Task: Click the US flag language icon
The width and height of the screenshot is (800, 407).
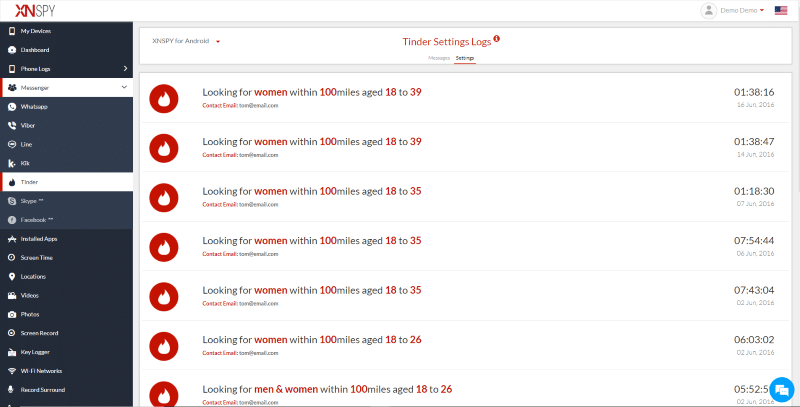Action: coord(781,10)
